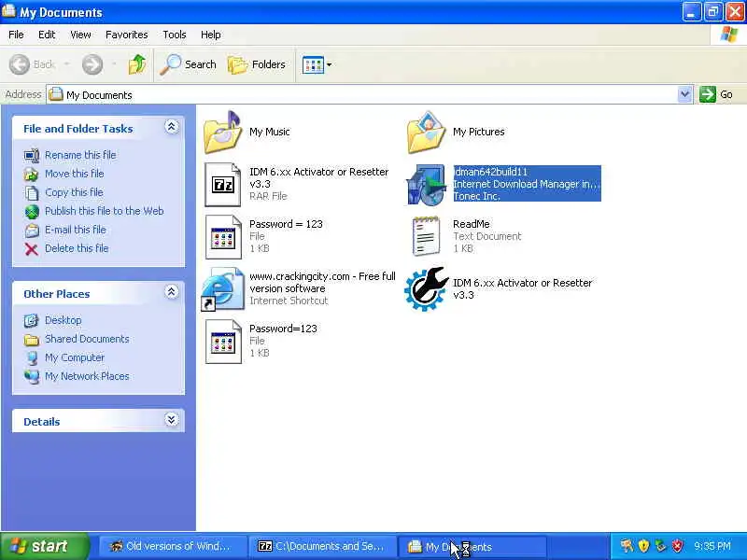747x560 pixels.
Task: Expand the Back history dropdown arrow
Action: click(66, 64)
